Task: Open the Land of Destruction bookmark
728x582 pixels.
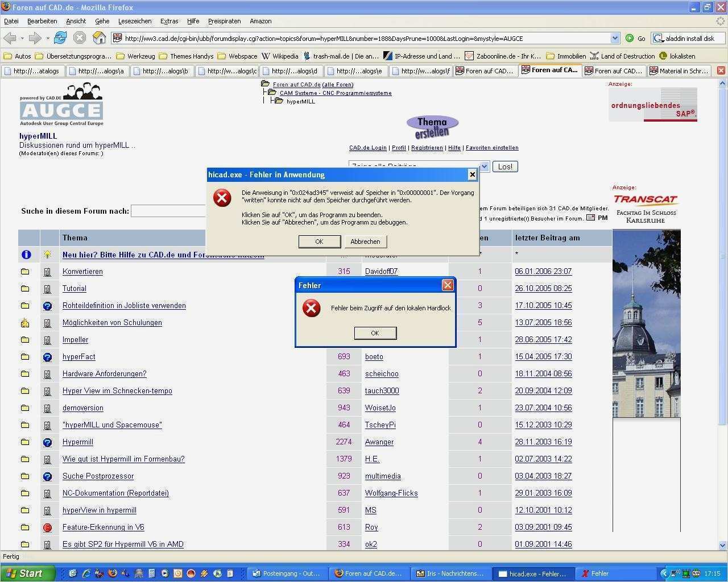Action: [622, 56]
